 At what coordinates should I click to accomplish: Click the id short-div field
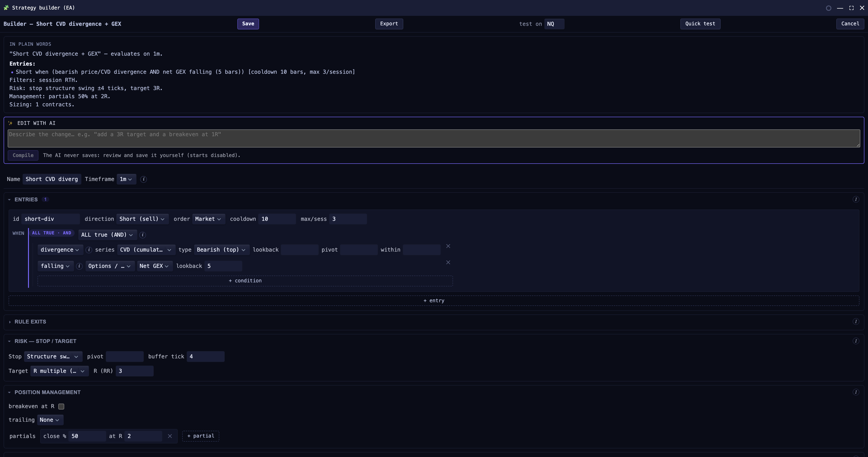tap(51, 219)
